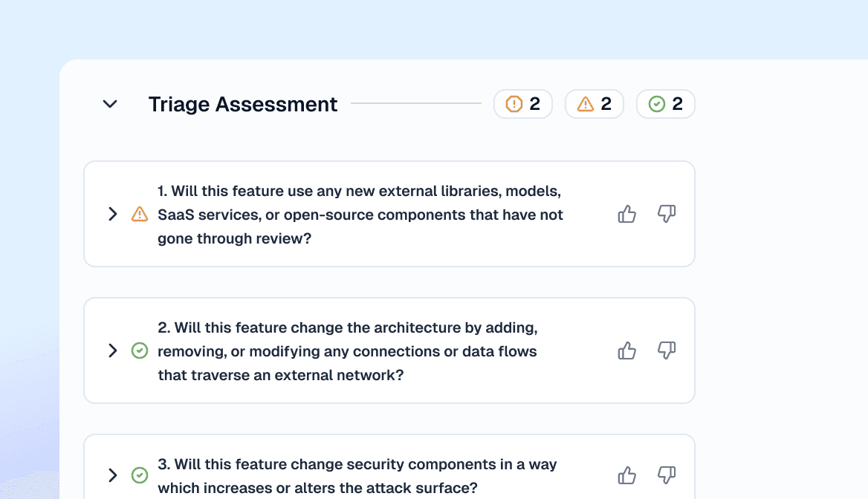Image resolution: width=868 pixels, height=499 pixels.
Task: Select the warning triangle count badge
Action: [x=595, y=104]
